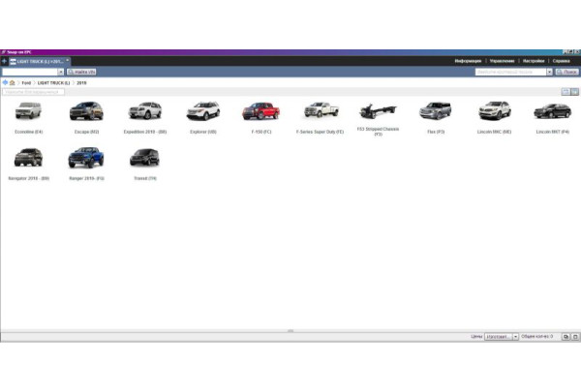Viewport: 581px width, 392px height.
Task: Pick the Transit (TH) van
Action: pos(145,158)
